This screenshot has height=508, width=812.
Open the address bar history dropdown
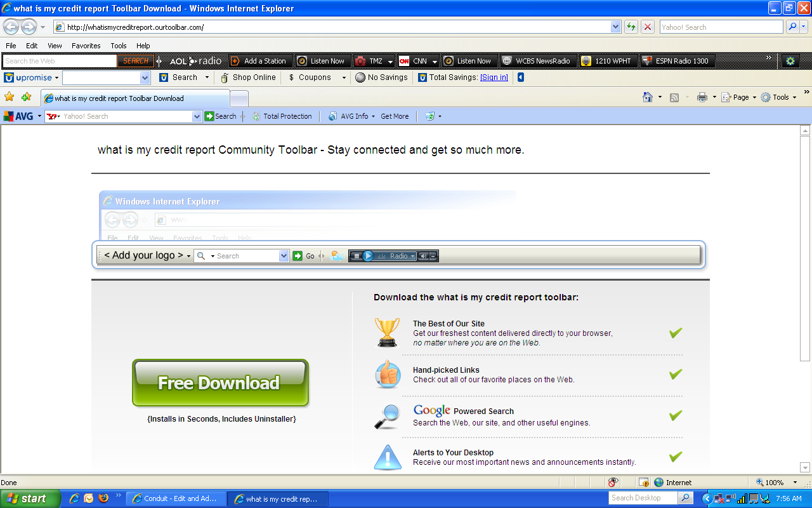pyautogui.click(x=615, y=27)
